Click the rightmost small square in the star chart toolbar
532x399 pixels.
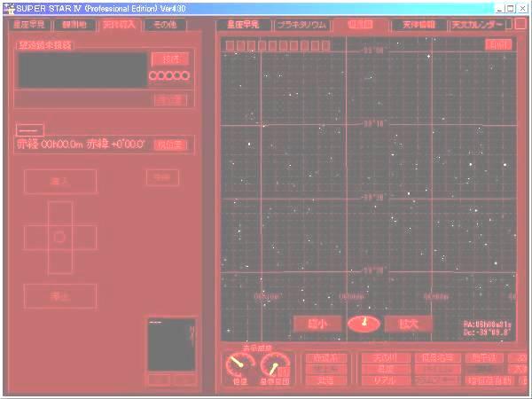click(x=325, y=45)
